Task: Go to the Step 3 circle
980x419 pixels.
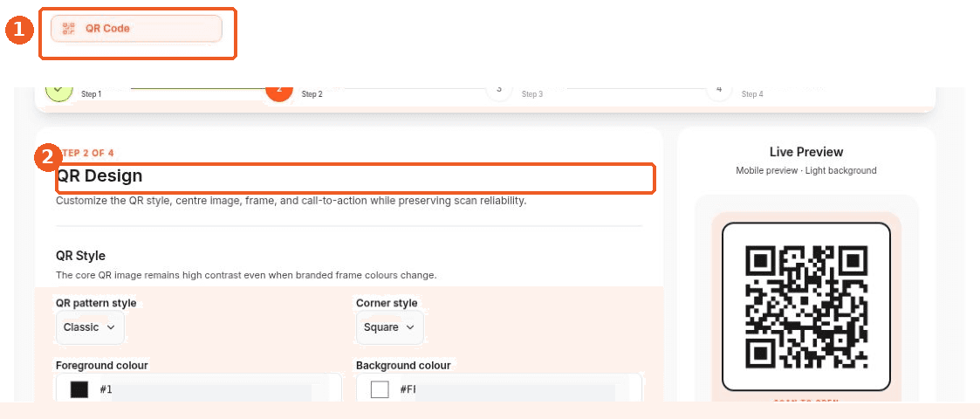Action: pos(499,92)
